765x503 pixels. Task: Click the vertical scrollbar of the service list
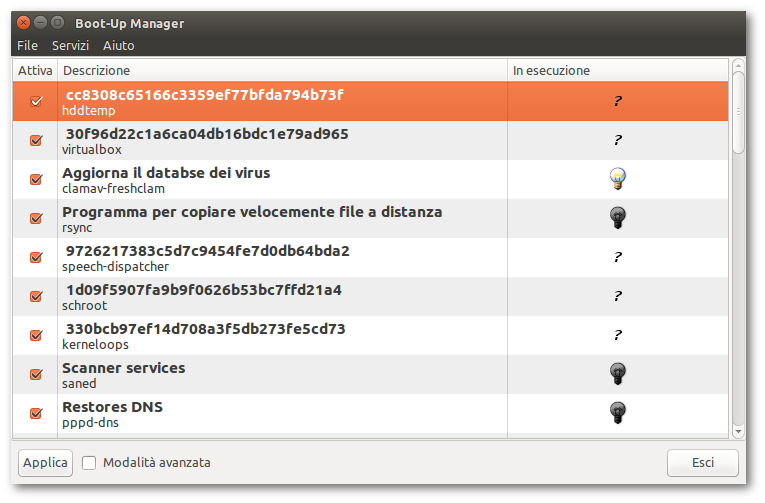[738, 110]
